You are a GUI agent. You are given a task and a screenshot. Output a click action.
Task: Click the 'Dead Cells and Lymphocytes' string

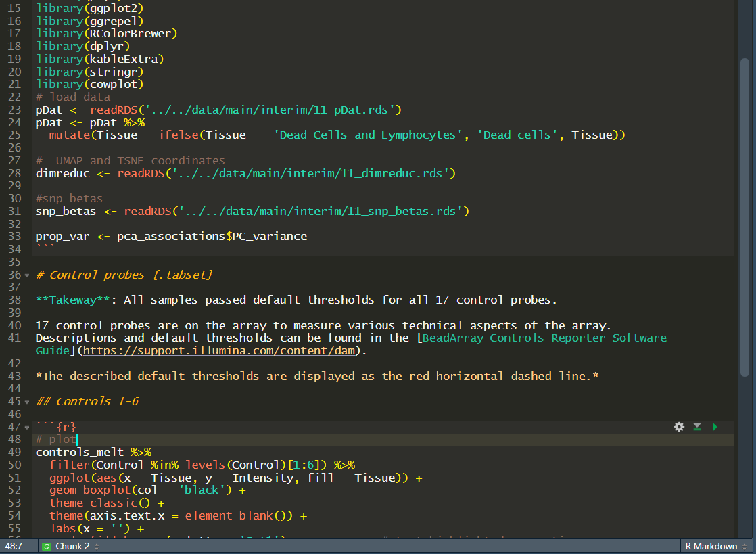368,135
